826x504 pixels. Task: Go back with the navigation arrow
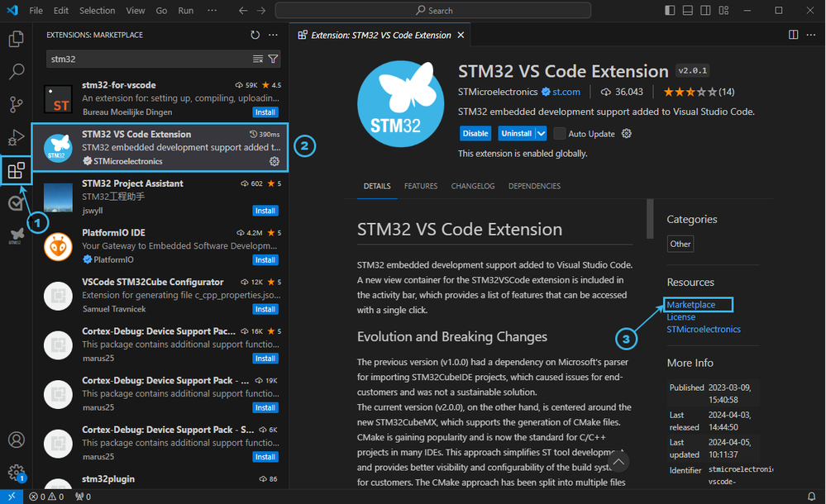(243, 11)
